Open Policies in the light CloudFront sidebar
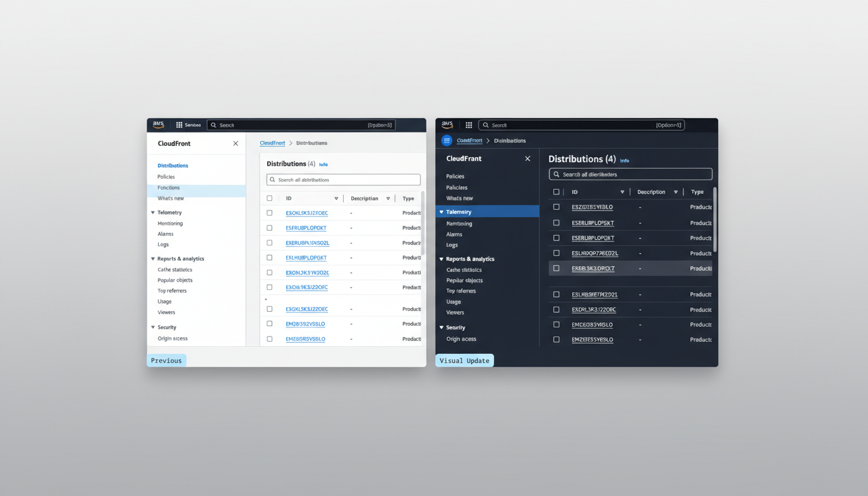The width and height of the screenshot is (868, 496). point(166,177)
